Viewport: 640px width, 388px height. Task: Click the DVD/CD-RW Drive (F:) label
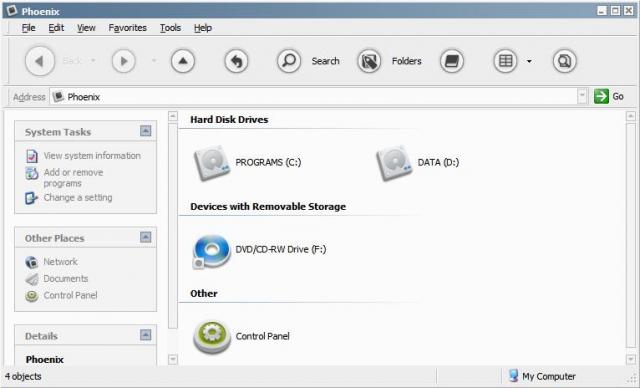[281, 249]
